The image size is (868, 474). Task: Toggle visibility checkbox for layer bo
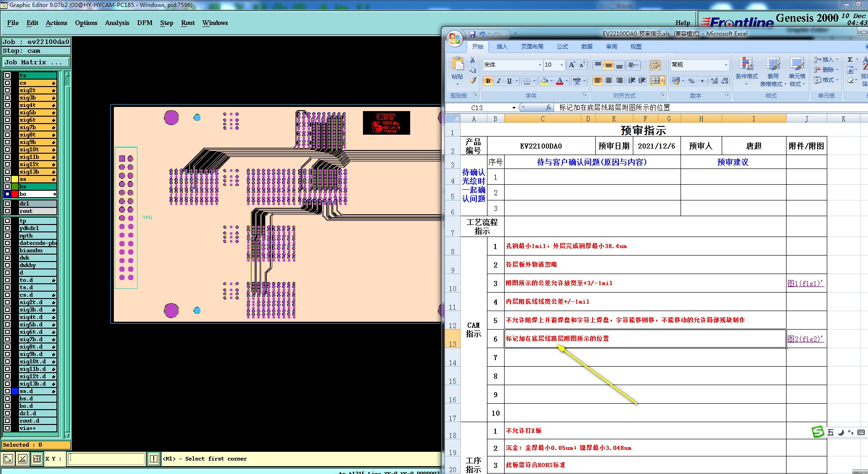7,194
